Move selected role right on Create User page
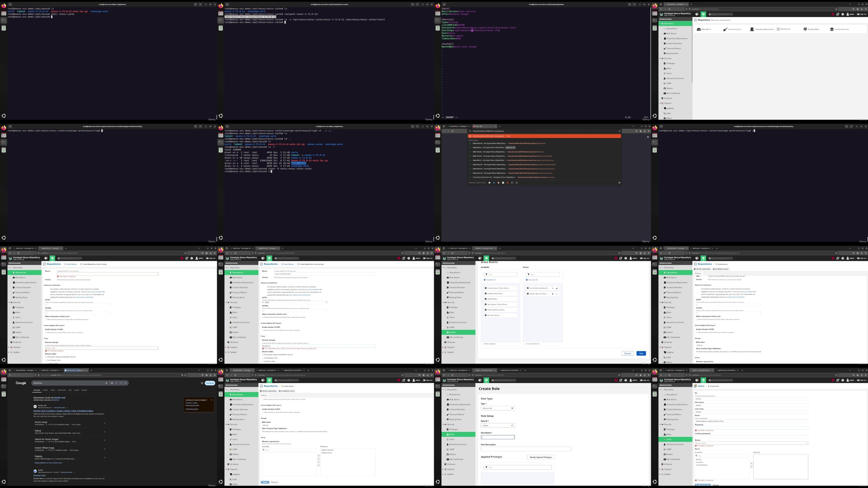Image resolution: width=868 pixels, height=488 pixels. click(751, 463)
